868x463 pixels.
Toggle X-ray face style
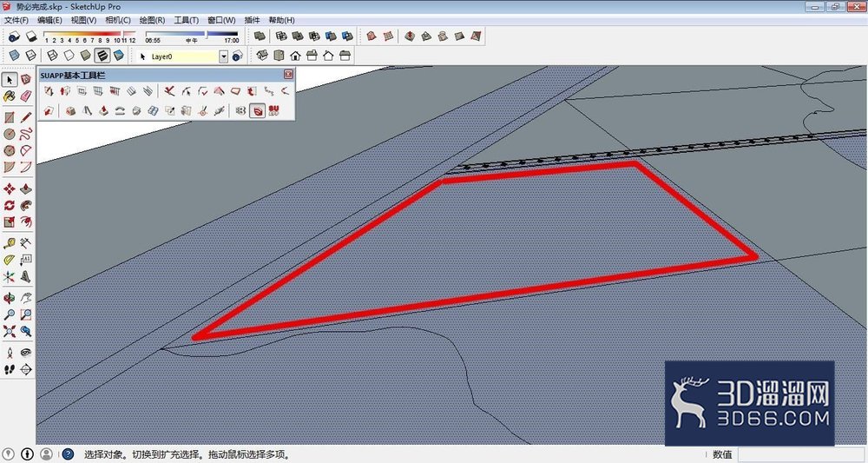[x=15, y=56]
